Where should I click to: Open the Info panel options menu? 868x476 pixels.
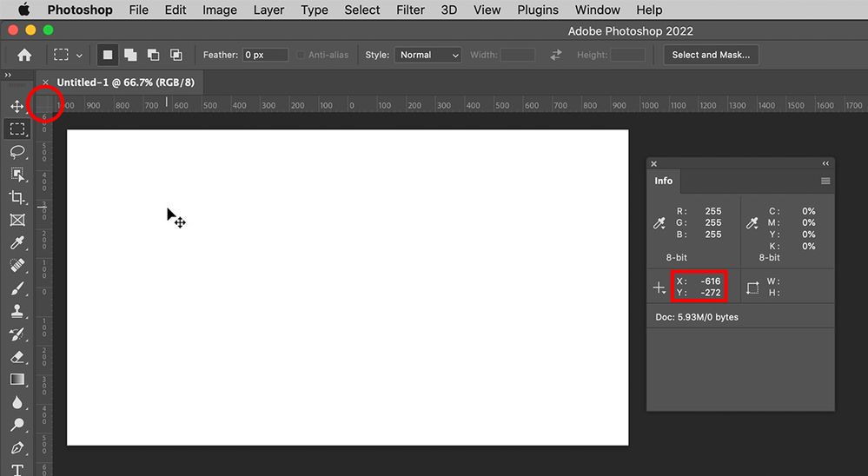[825, 181]
